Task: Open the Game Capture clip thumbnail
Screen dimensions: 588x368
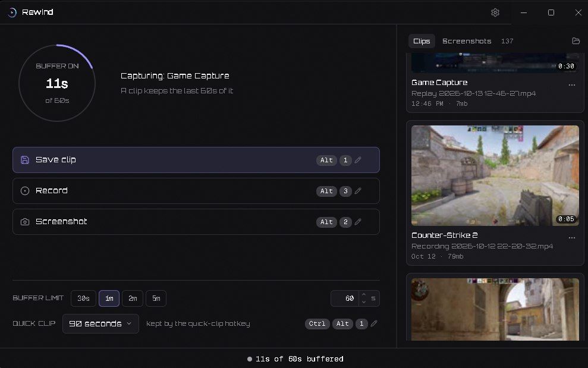Action: point(495,63)
